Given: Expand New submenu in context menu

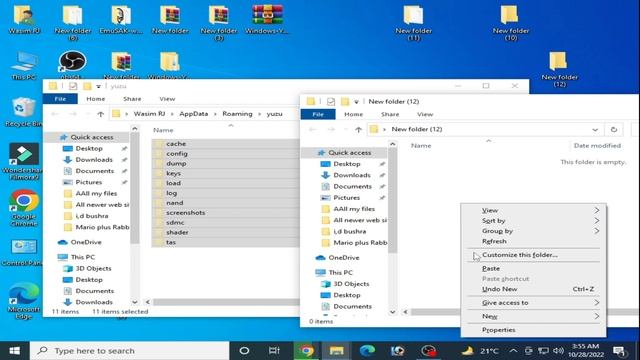Looking at the screenshot, I should (533, 316).
